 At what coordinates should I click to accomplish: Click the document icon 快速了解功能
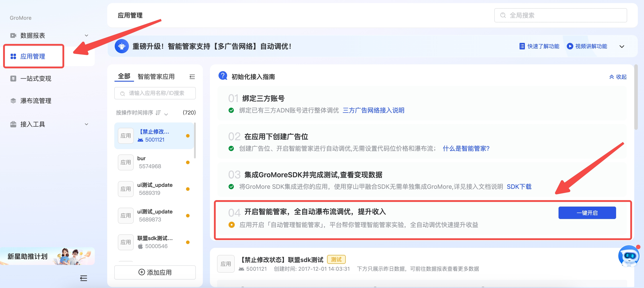click(x=522, y=46)
